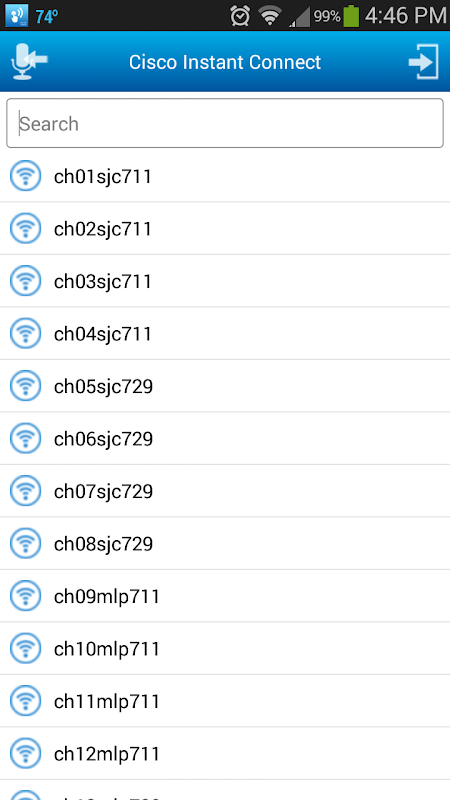Screen dimensions: 450x800
Task: Open the alarm clock status icon
Action: tap(240, 16)
